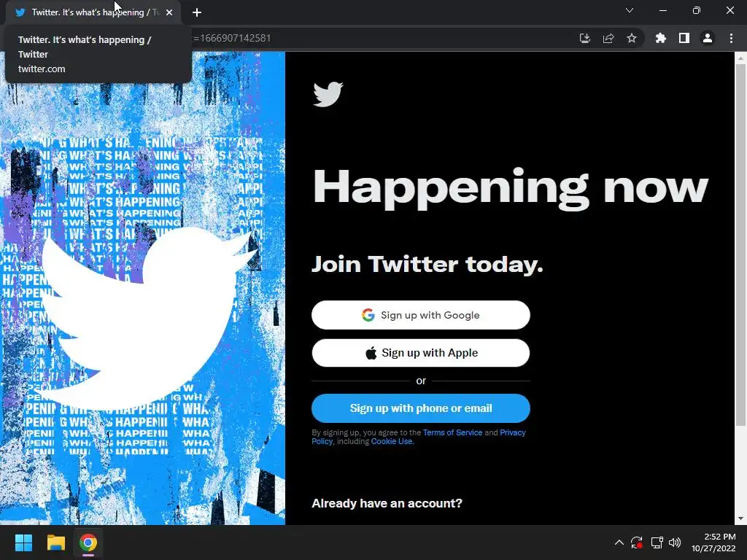Open the tab search chevron

point(630,10)
